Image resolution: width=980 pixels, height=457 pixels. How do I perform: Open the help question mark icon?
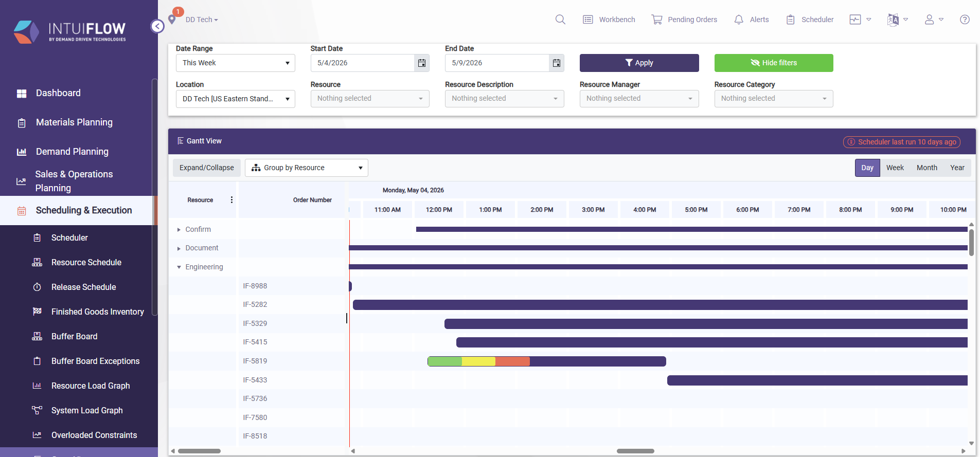click(x=965, y=20)
